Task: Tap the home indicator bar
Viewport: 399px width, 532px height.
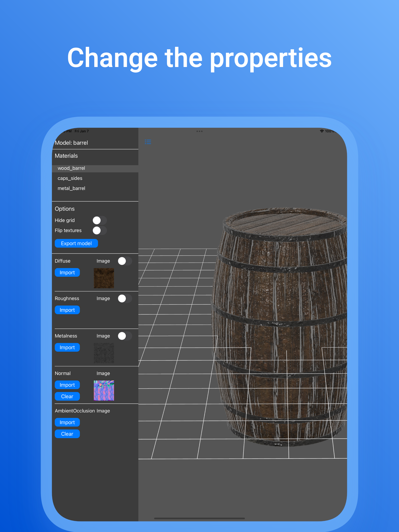Action: 199,518
